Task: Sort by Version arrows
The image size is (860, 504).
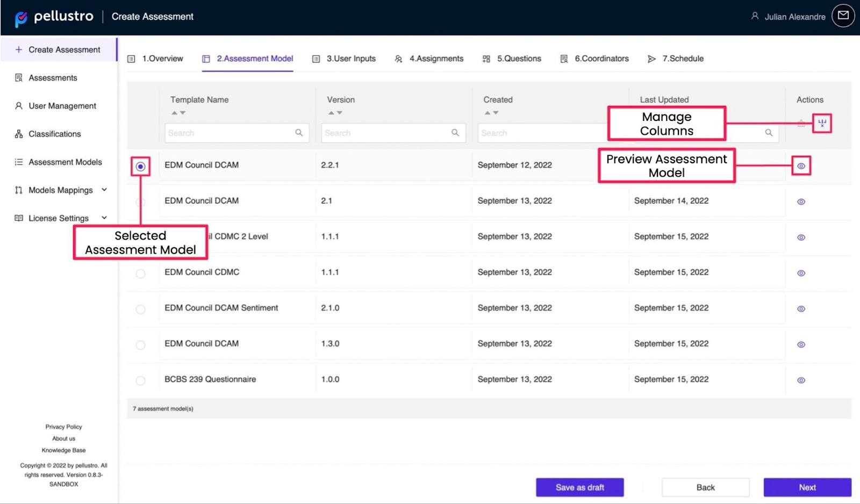Action: [335, 113]
